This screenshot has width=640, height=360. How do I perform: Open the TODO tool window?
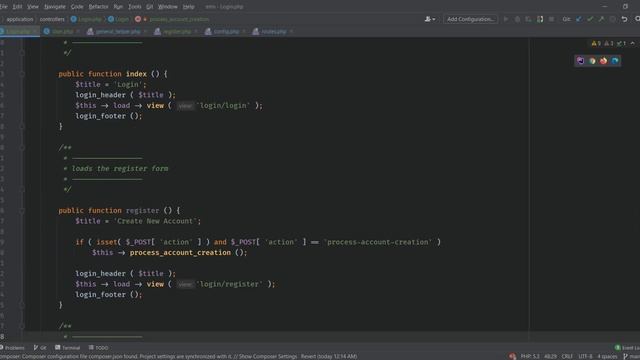click(98, 348)
